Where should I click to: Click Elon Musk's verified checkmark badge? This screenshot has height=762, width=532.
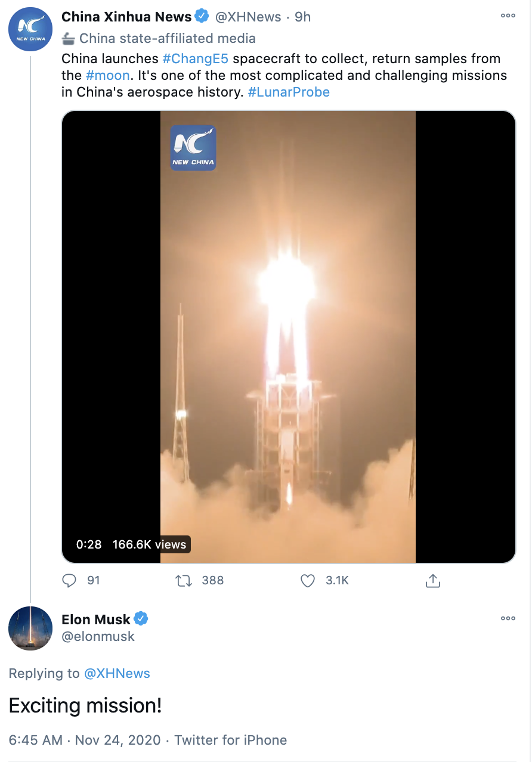141,618
